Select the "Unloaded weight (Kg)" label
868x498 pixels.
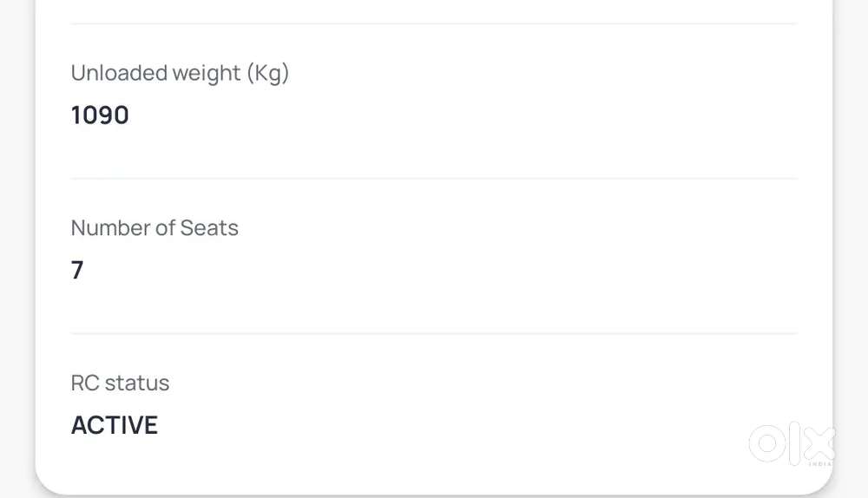click(x=180, y=74)
